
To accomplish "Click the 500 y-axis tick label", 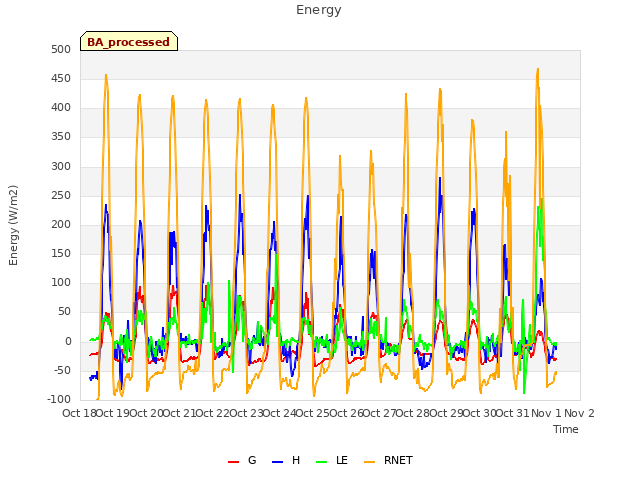I will 61,49.
